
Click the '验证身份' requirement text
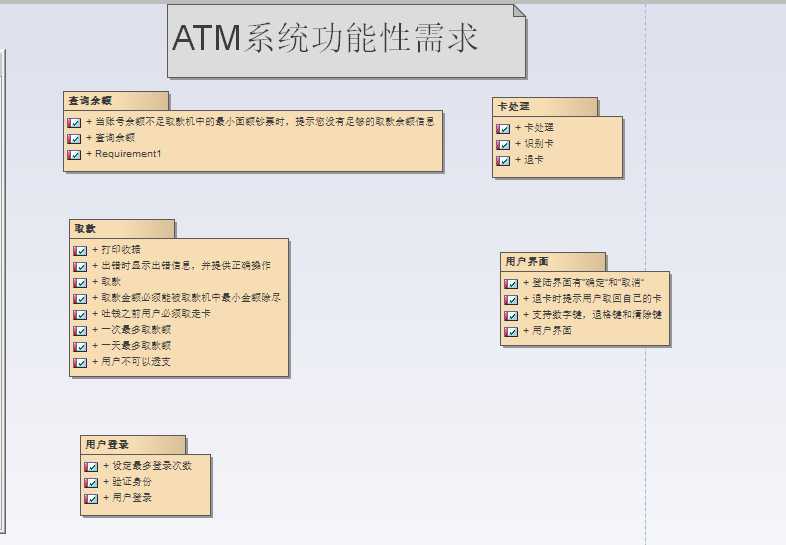click(x=132, y=482)
